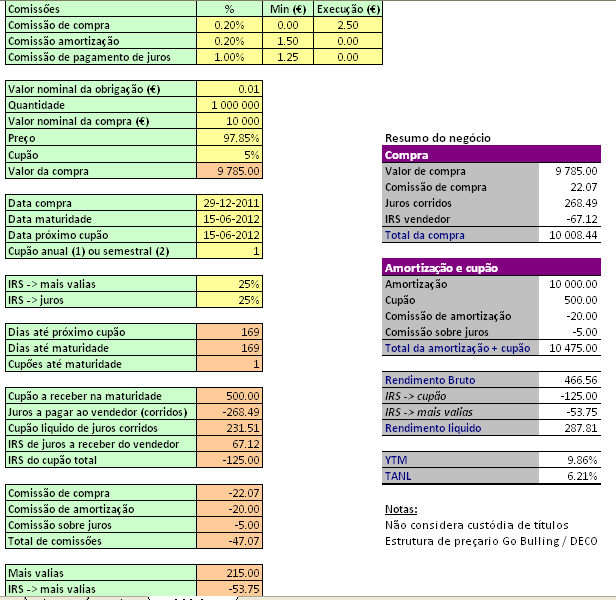Viewport: 616px width, 600px height.
Task: Select Valor nominal da compra value 10 000
Action: [229, 121]
